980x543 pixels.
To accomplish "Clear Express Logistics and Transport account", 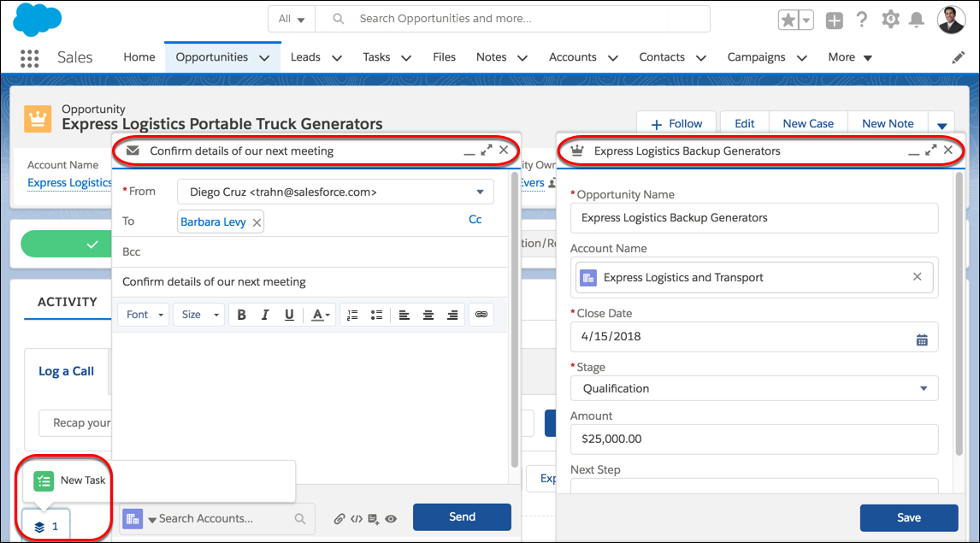I will (x=917, y=277).
